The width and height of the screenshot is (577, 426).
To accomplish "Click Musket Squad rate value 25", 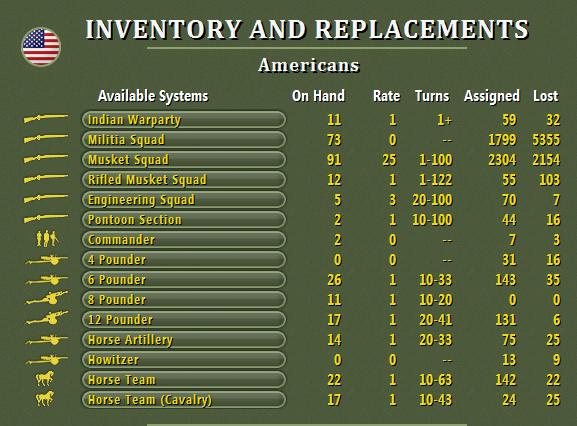I will [389, 160].
